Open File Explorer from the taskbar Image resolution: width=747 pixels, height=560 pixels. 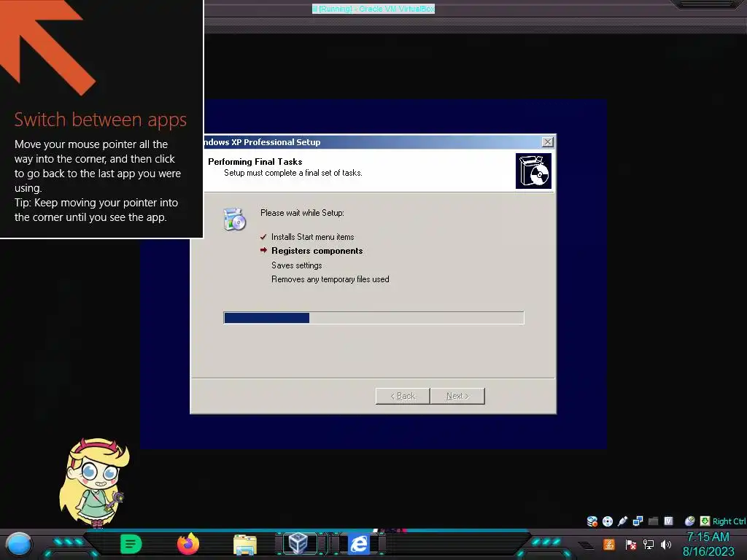tap(245, 545)
